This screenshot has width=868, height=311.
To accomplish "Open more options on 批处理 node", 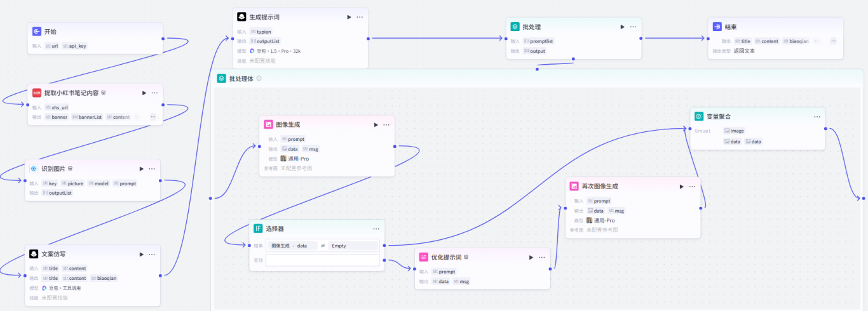I will [633, 27].
